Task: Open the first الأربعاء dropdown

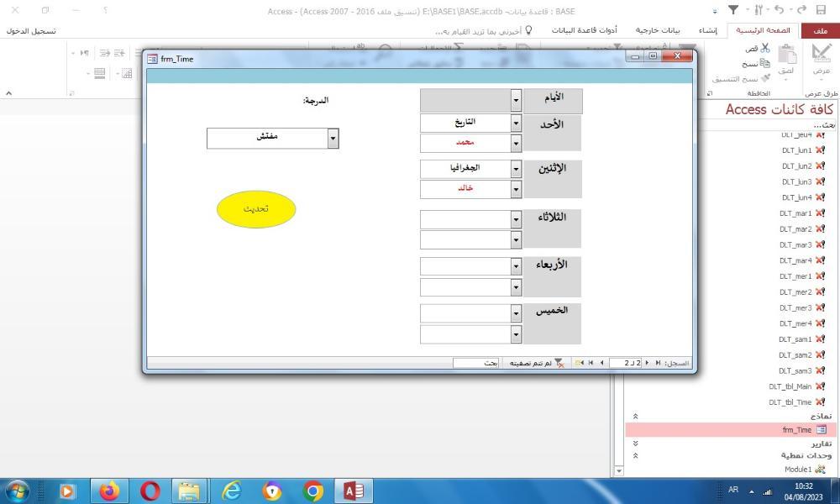Action: 516,266
